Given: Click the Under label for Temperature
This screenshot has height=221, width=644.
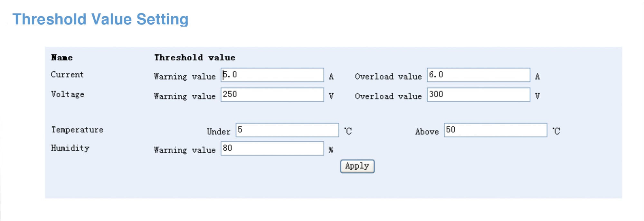Looking at the screenshot, I should (x=218, y=132).
